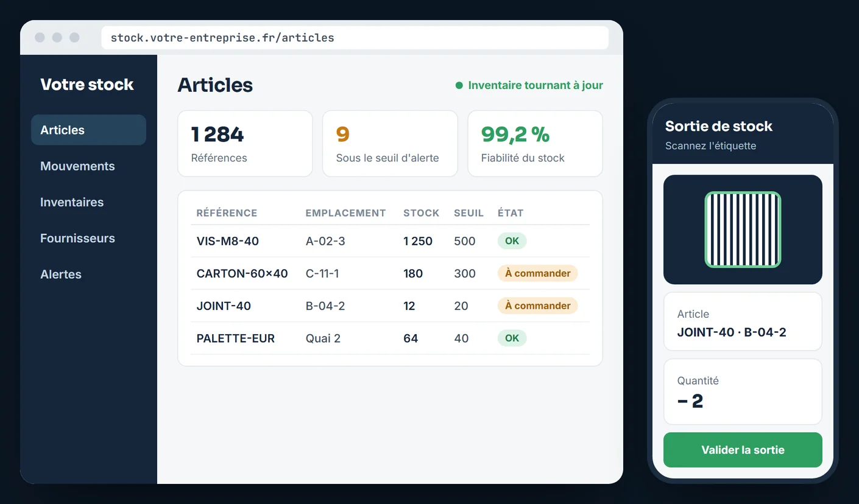Open the Articles sidebar section

(88, 130)
